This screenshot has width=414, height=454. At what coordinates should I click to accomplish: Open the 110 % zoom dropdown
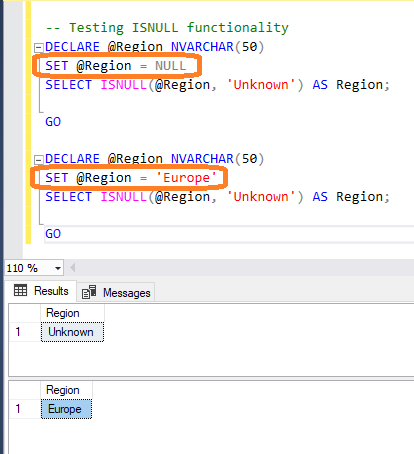tap(58, 268)
